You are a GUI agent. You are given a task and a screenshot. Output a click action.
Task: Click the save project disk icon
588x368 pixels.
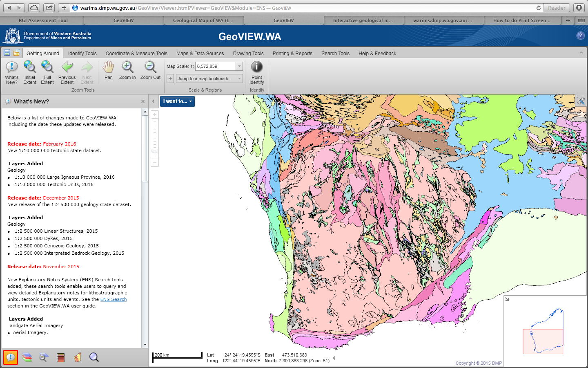point(7,52)
